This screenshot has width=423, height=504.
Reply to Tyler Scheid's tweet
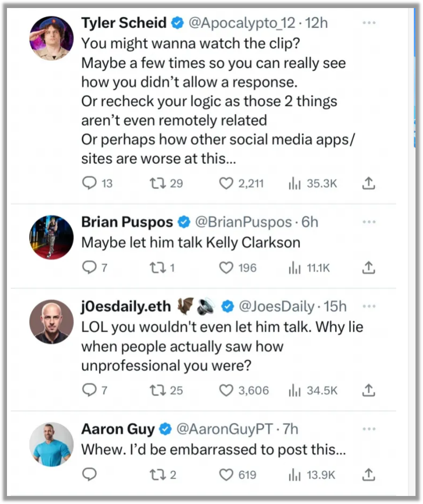[90, 184]
